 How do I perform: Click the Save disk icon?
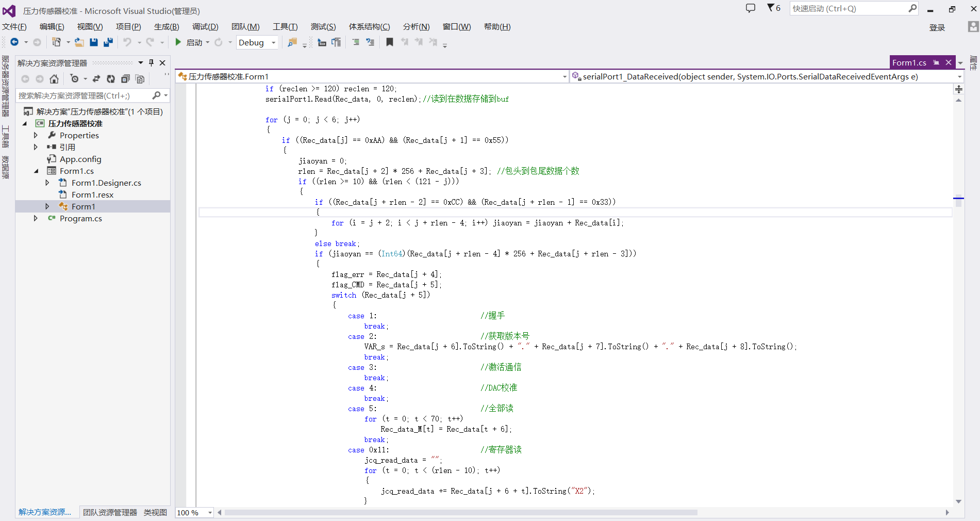pos(94,42)
